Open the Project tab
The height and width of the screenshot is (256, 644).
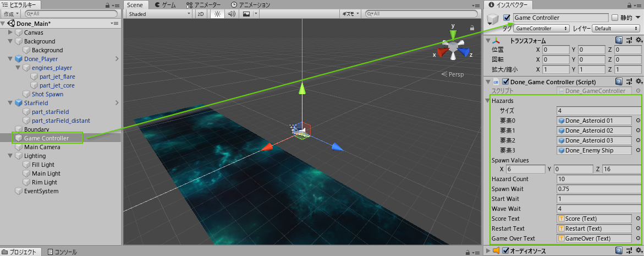[20, 252]
